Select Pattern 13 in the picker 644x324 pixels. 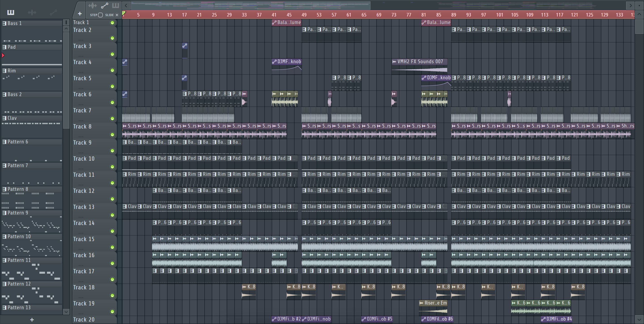click(x=32, y=308)
